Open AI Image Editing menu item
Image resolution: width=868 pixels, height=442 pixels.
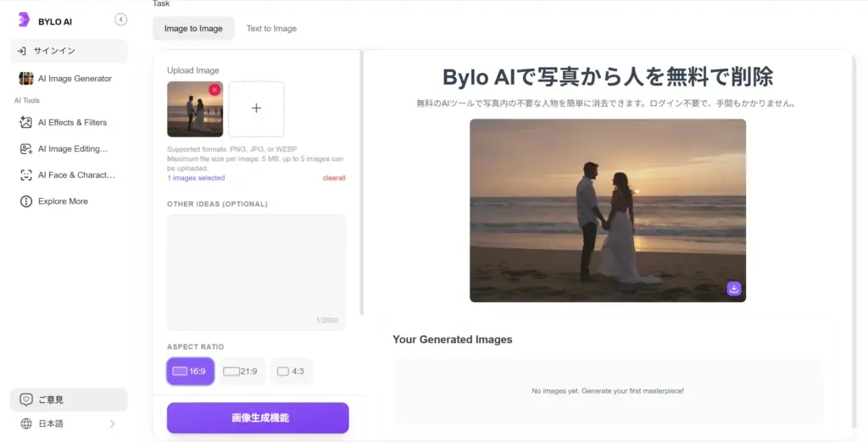[69, 149]
